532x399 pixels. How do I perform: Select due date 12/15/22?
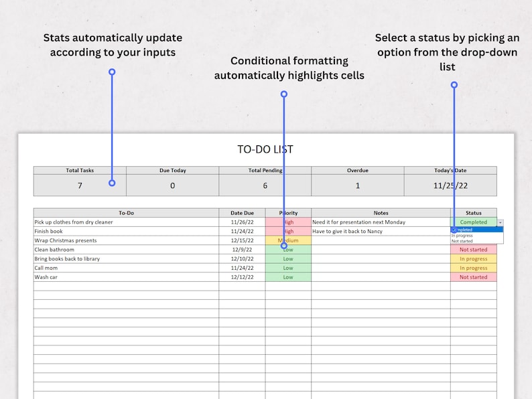click(x=243, y=240)
